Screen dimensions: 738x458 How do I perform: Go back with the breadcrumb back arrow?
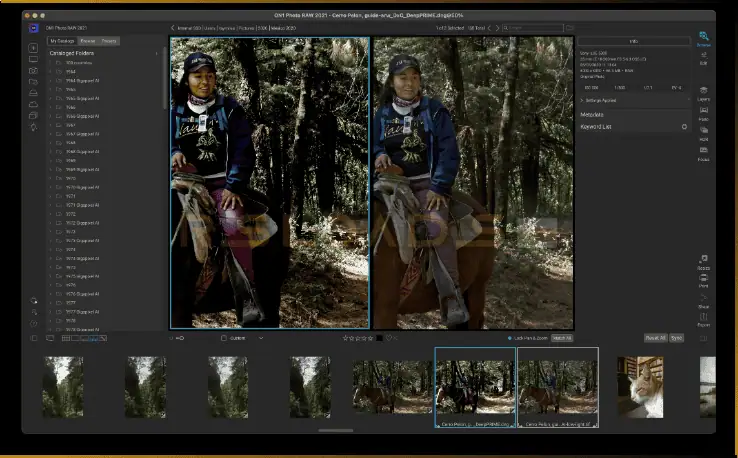pyautogui.click(x=173, y=28)
